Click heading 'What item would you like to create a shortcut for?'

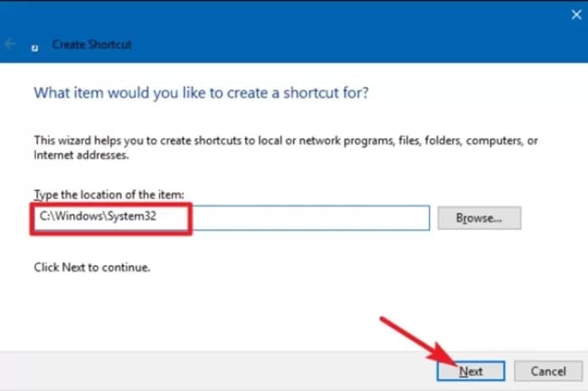click(x=202, y=92)
